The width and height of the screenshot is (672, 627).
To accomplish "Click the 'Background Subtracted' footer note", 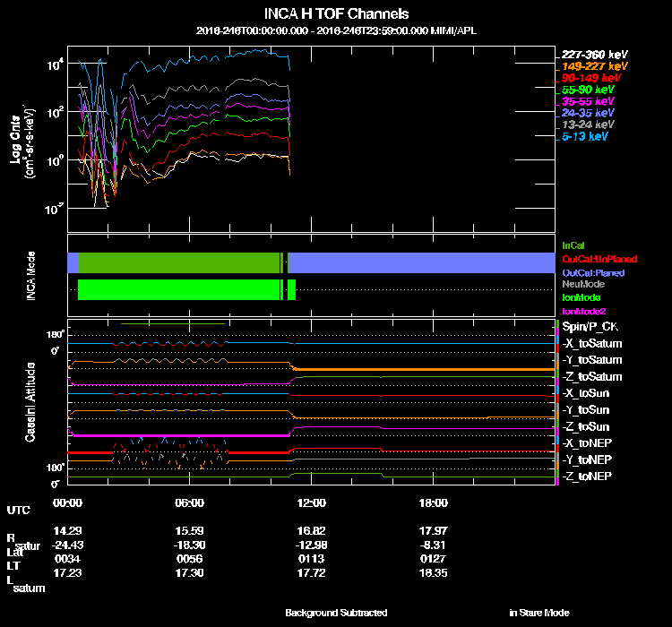I will (x=336, y=613).
